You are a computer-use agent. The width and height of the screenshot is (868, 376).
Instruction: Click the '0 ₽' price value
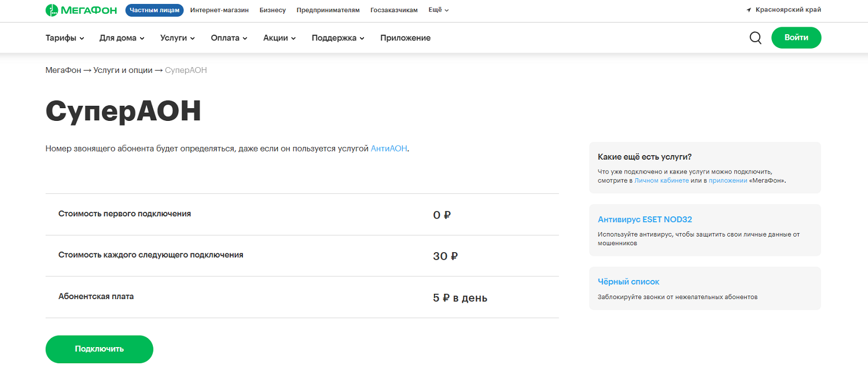442,215
